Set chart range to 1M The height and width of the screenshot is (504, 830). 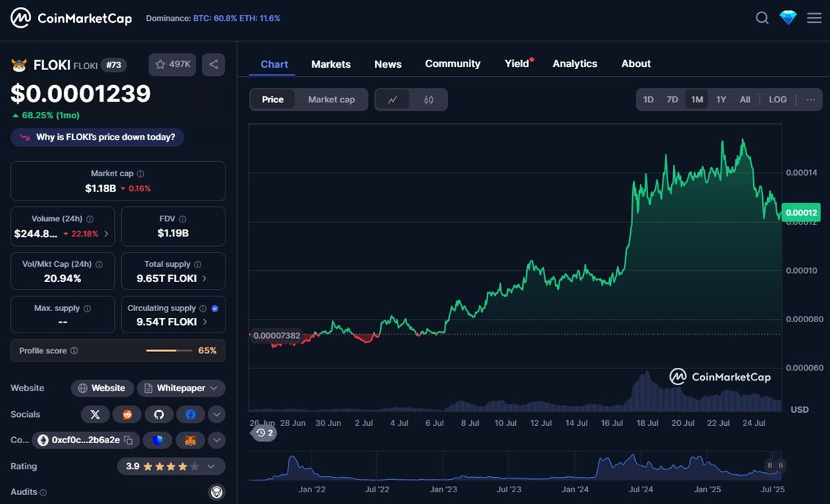pos(697,100)
